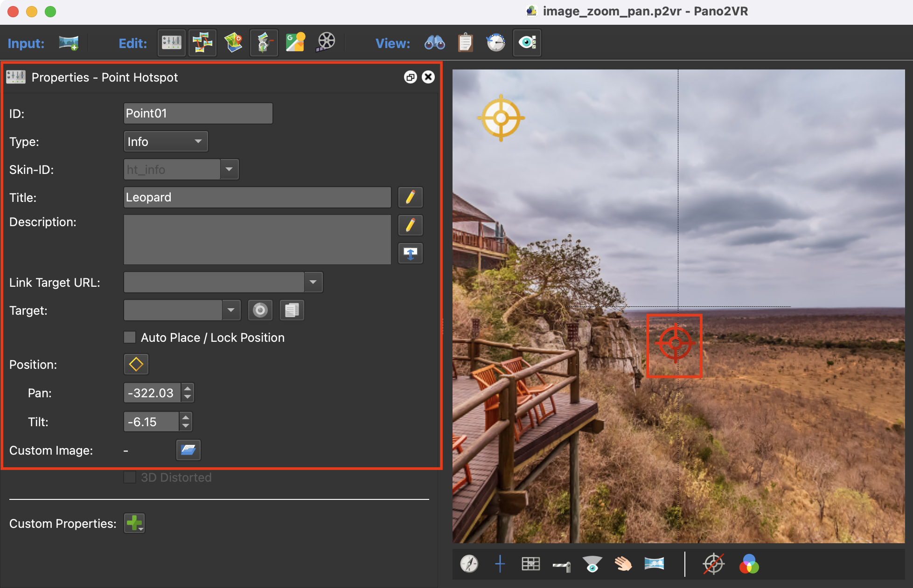
Task: Click the Target text field
Action: (173, 310)
